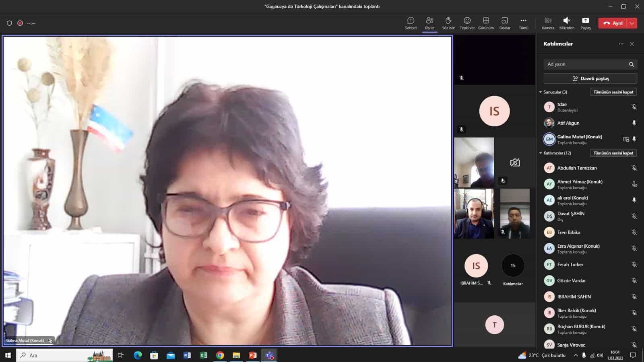Click the Daveti paylaş button
644x362 pixels.
(590, 78)
